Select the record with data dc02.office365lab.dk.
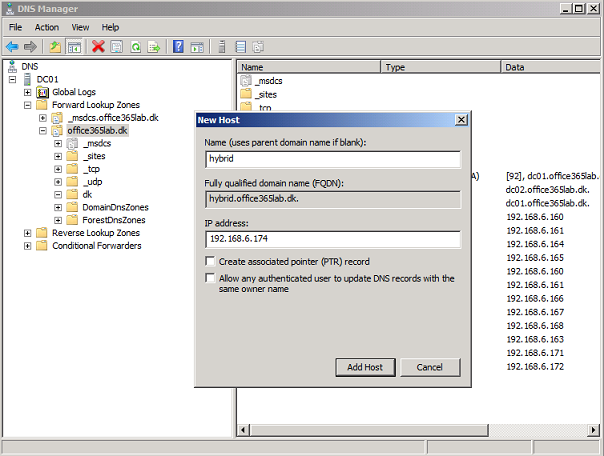 (x=547, y=190)
